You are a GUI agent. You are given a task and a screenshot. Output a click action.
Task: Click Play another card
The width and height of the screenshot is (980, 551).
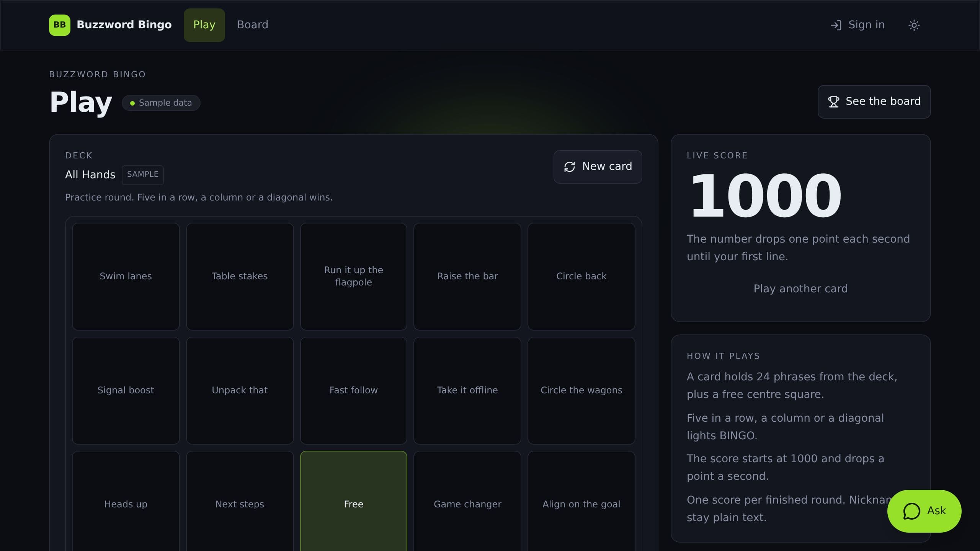pyautogui.click(x=800, y=289)
